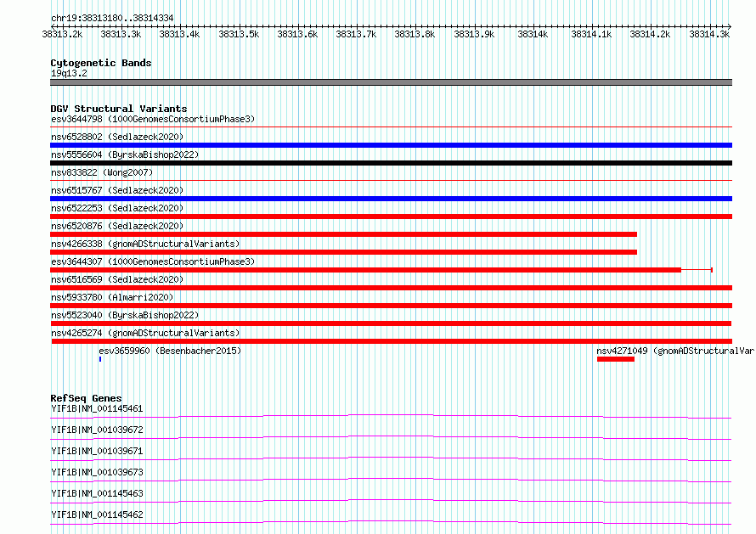Screen dimensions: 756x534
Task: Click the short red bar under nsv4271049
Action: 616,359
